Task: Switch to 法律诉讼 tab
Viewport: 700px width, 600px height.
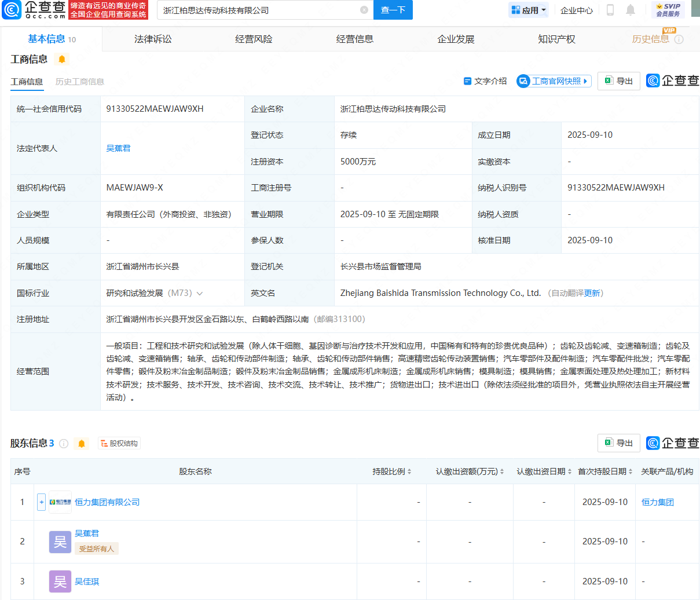Action: pyautogui.click(x=153, y=39)
